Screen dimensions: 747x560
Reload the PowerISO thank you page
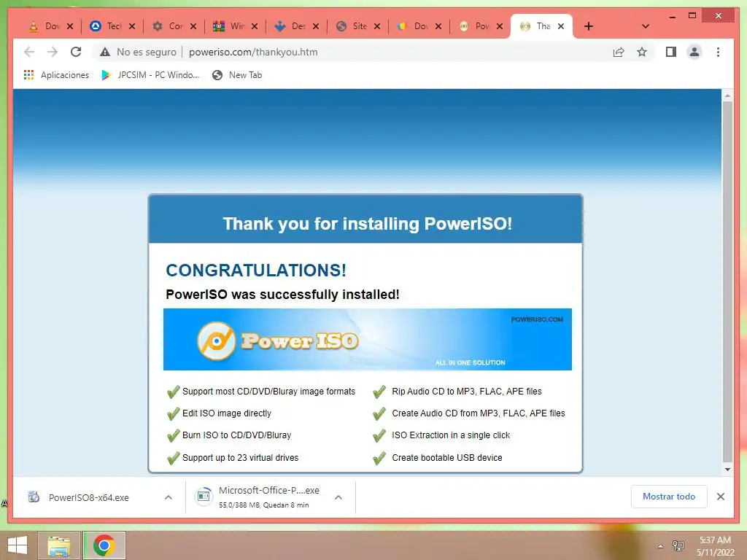coord(76,52)
